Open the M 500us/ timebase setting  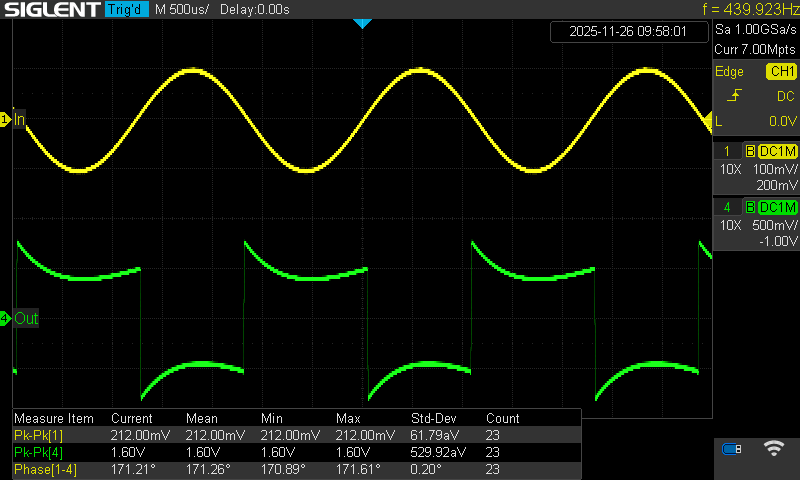188,10
